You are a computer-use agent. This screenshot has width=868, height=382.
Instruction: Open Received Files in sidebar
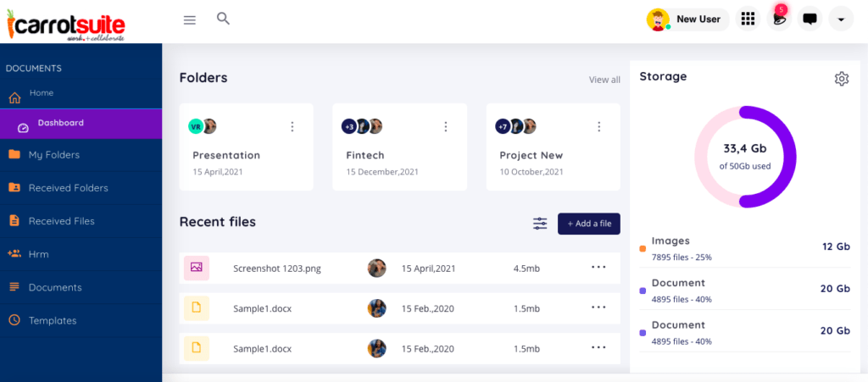point(61,221)
